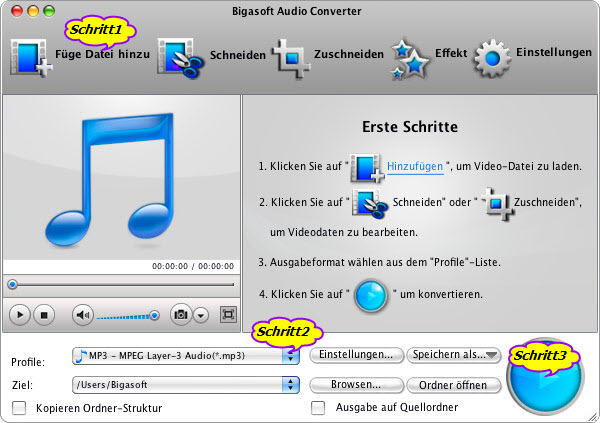Click the music note preview area
This screenshot has width=600, height=423.
pyautogui.click(x=121, y=178)
